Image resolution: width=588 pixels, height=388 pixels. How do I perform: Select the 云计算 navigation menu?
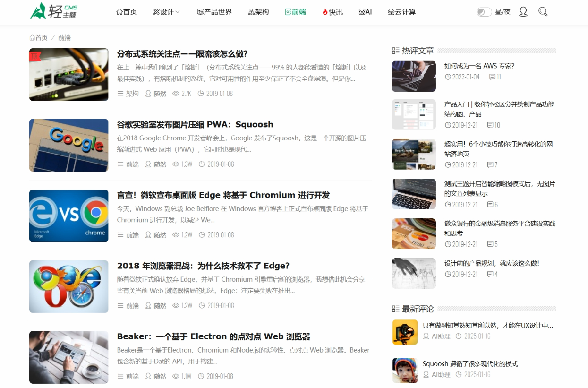(x=402, y=11)
